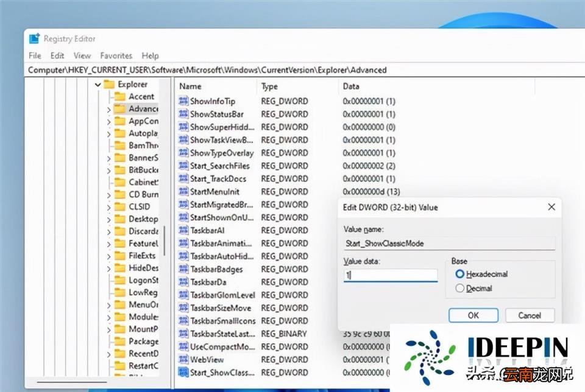Confirm the DWORD edit with OK
The height and width of the screenshot is (392, 585).
click(473, 315)
